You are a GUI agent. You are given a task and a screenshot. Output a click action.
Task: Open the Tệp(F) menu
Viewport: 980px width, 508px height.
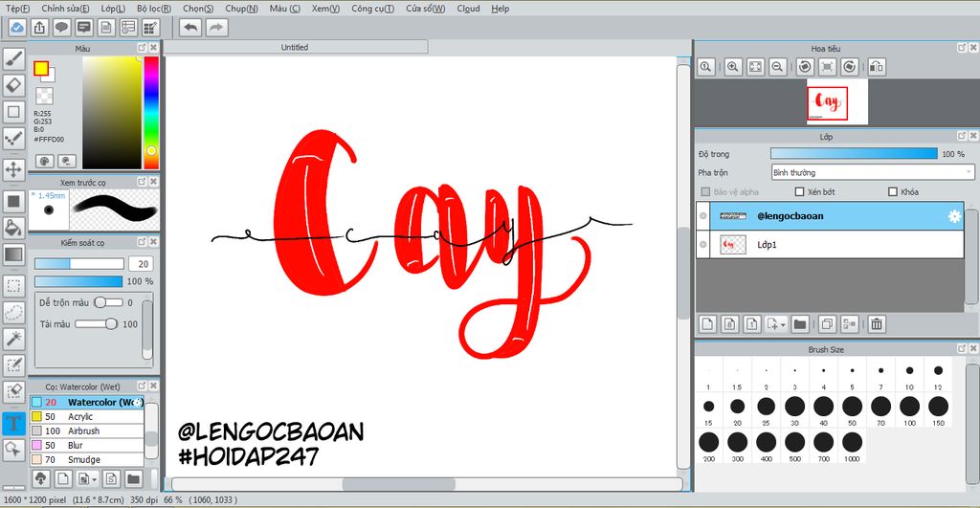[x=17, y=8]
